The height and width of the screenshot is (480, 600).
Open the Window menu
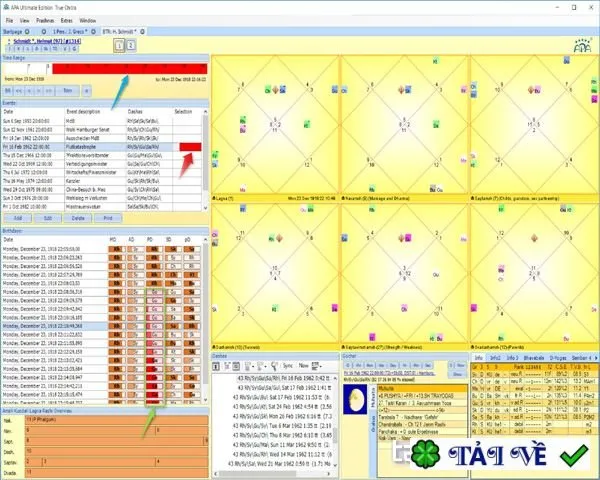pyautogui.click(x=87, y=21)
